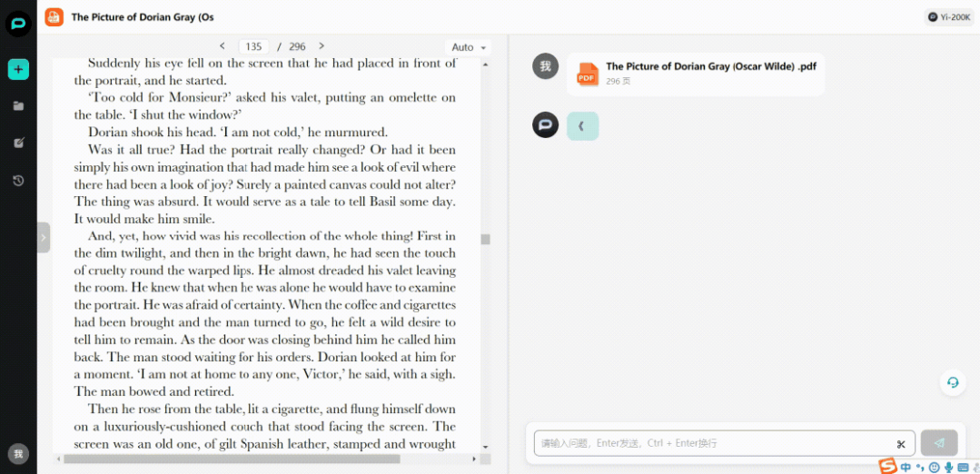Open the Dorian Gray PDF attachment card

pyautogui.click(x=696, y=74)
